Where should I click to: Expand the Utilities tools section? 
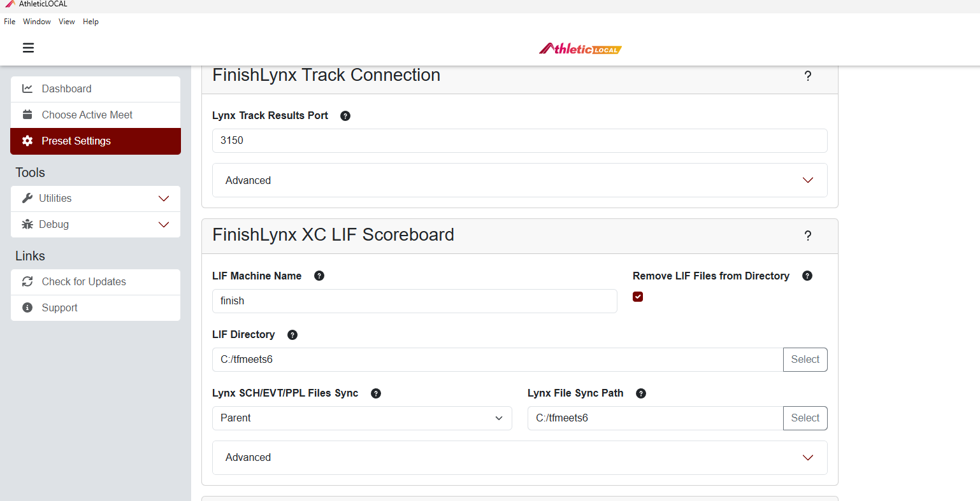click(96, 199)
